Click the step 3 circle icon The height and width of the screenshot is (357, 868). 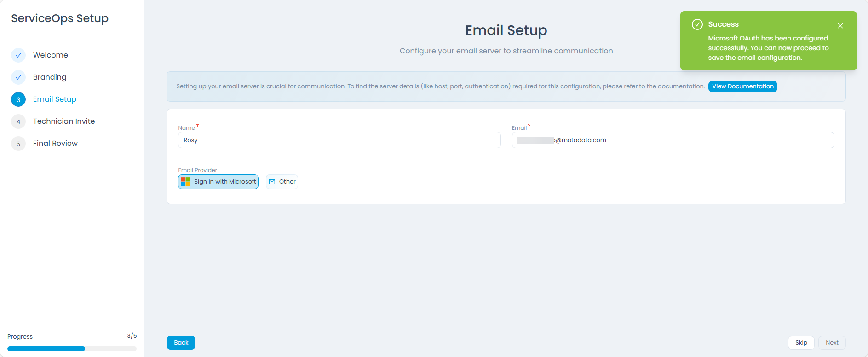(18, 99)
